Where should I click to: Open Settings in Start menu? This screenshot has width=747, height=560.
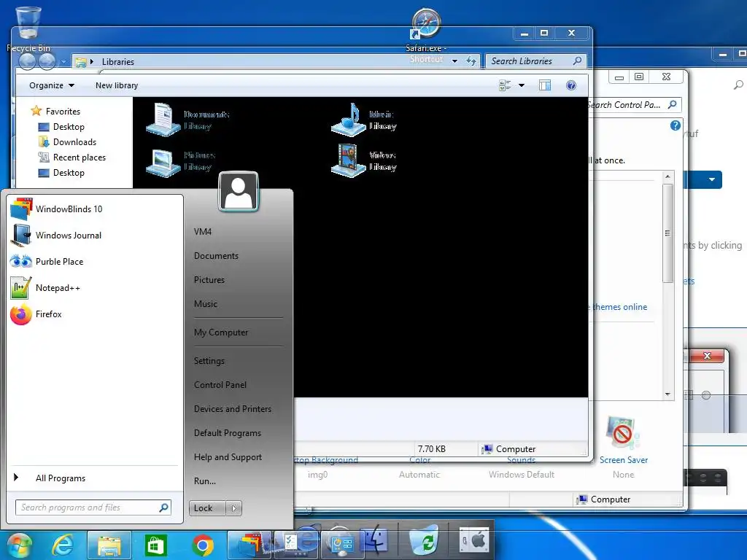point(209,361)
